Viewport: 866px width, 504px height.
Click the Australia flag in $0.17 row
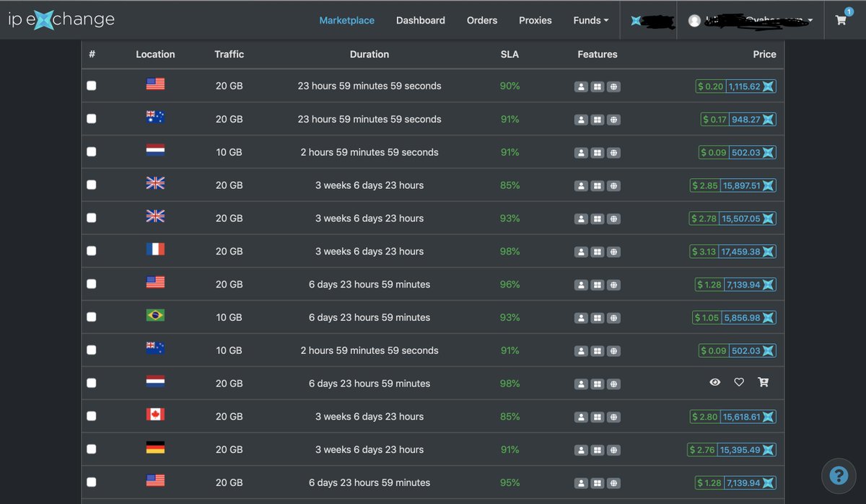coord(155,117)
